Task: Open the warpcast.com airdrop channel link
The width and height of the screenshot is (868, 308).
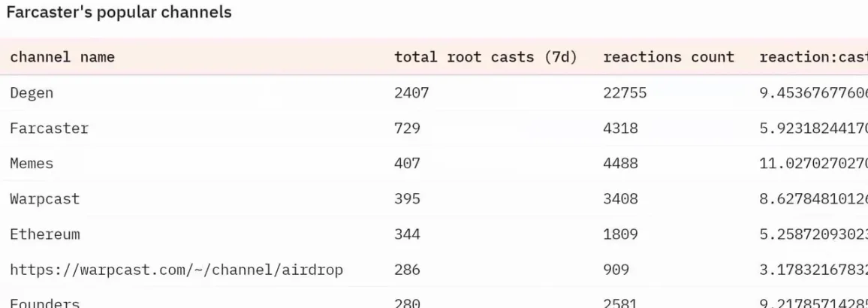Action: (x=176, y=270)
